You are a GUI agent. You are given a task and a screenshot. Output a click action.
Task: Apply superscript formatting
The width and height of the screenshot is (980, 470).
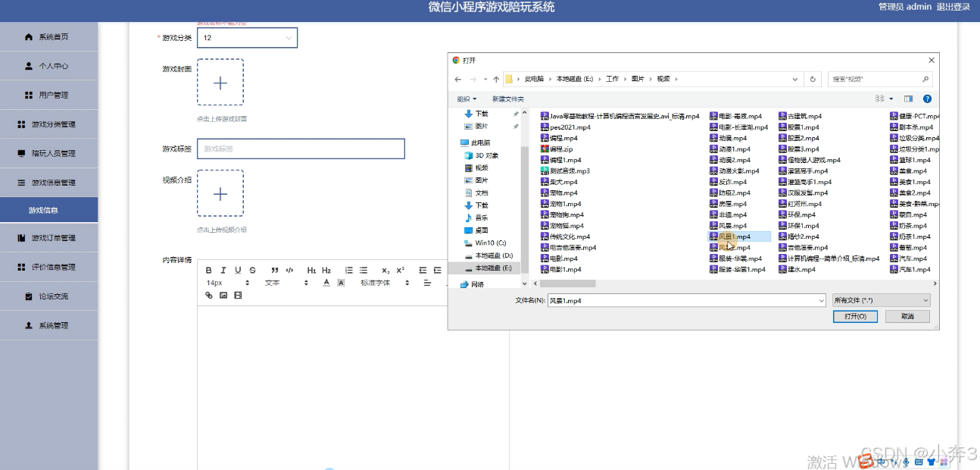(401, 271)
